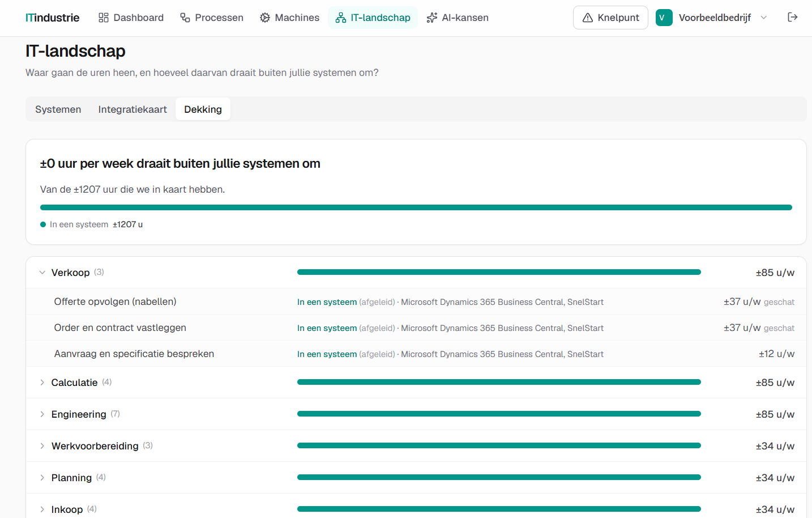Click the Machines gear icon
812x518 pixels.
click(265, 18)
